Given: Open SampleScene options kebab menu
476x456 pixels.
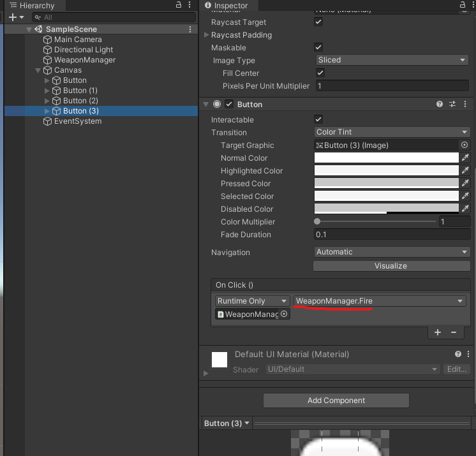Looking at the screenshot, I should (190, 29).
